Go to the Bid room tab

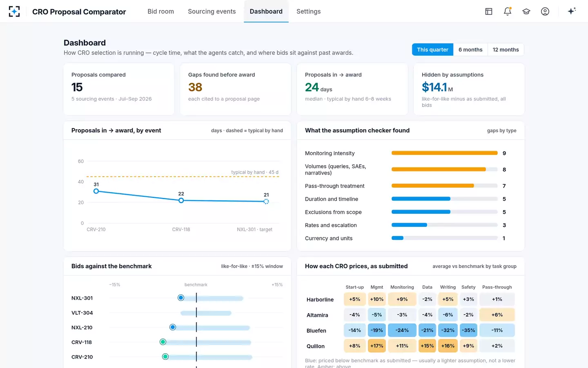160,11
